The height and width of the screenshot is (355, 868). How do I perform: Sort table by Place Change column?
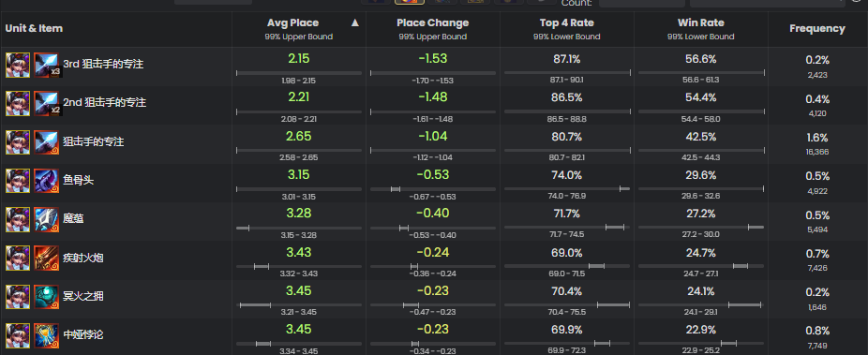(432, 23)
